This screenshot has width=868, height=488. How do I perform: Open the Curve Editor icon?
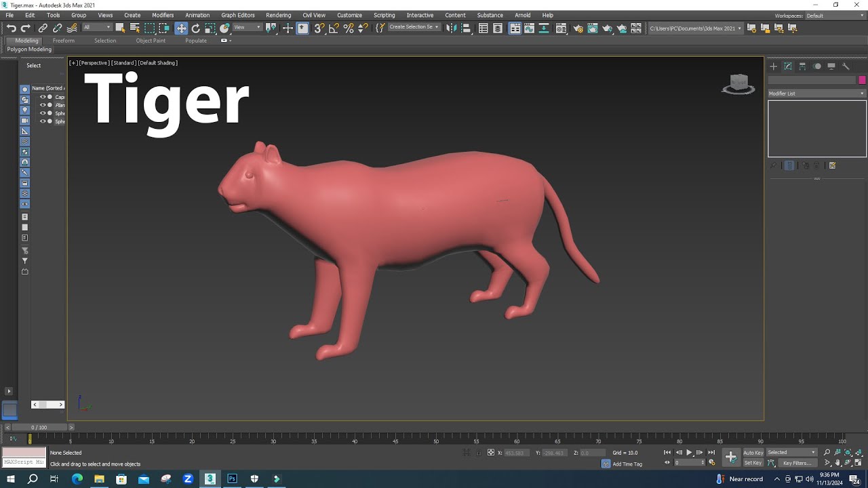pyautogui.click(x=529, y=28)
